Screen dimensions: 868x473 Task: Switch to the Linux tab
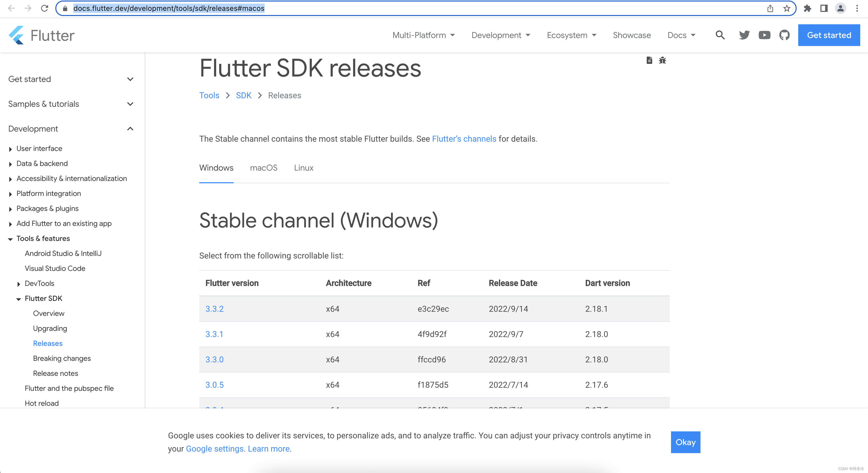point(304,168)
